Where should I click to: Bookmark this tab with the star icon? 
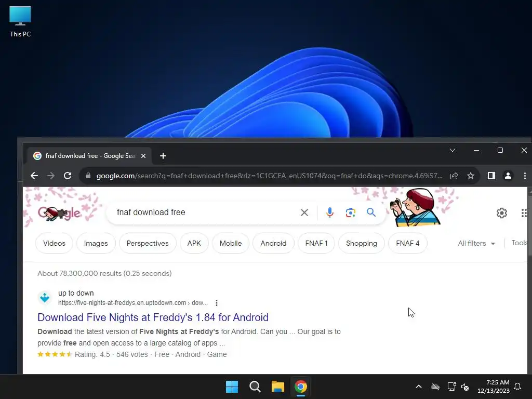coord(471,176)
